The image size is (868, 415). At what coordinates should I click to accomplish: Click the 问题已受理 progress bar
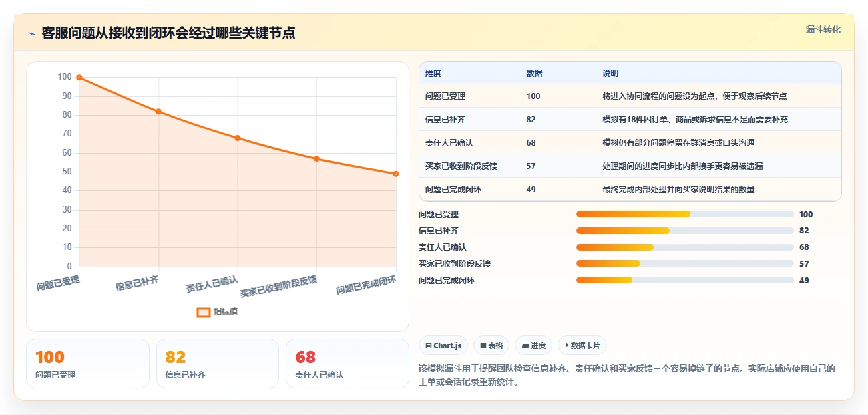click(x=685, y=214)
